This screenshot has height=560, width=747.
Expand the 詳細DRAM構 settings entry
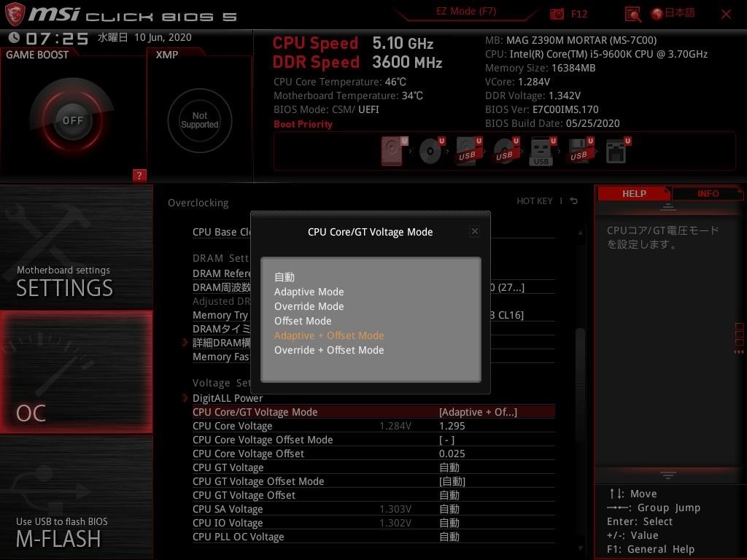click(222, 343)
